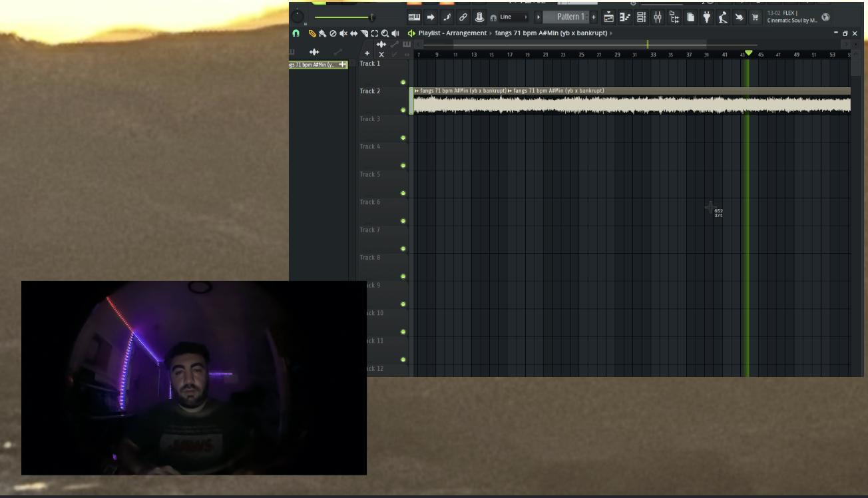Mute Track 2 with its green dot
Image resolution: width=868 pixels, height=498 pixels.
pos(403,110)
